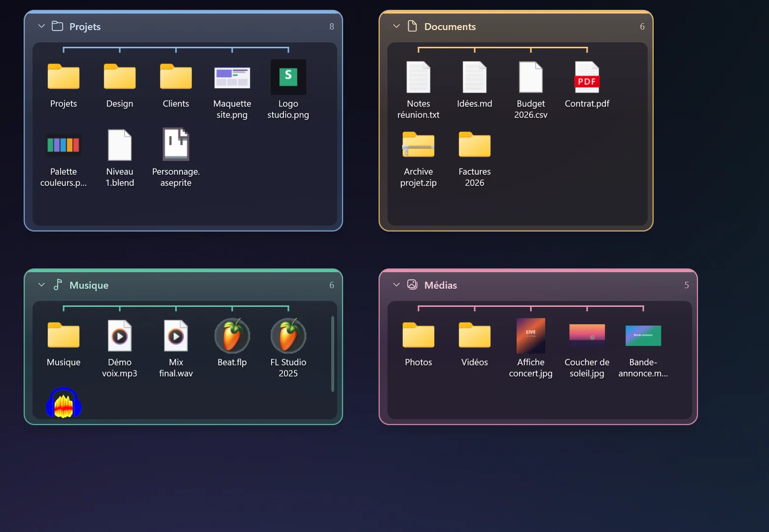Screen dimensions: 769x532
Task: Open the Clients folder
Action: click(x=176, y=77)
